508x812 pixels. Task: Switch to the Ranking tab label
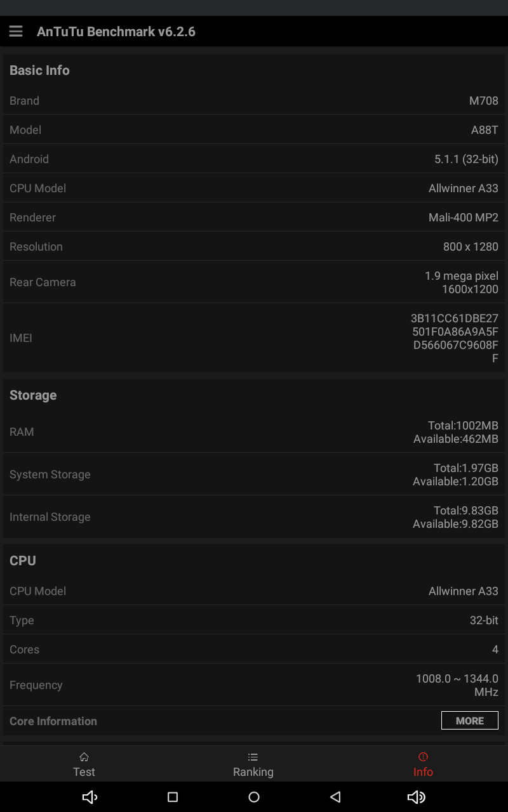(x=253, y=772)
